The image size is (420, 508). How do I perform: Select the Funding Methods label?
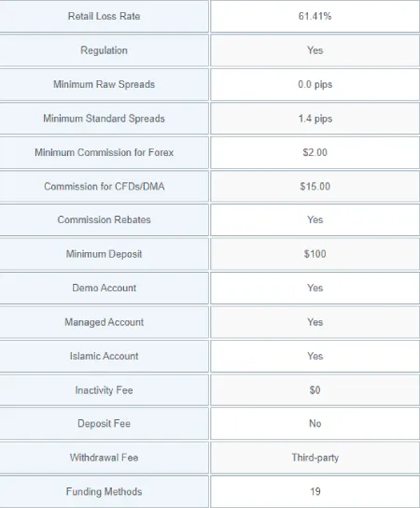[x=104, y=492]
